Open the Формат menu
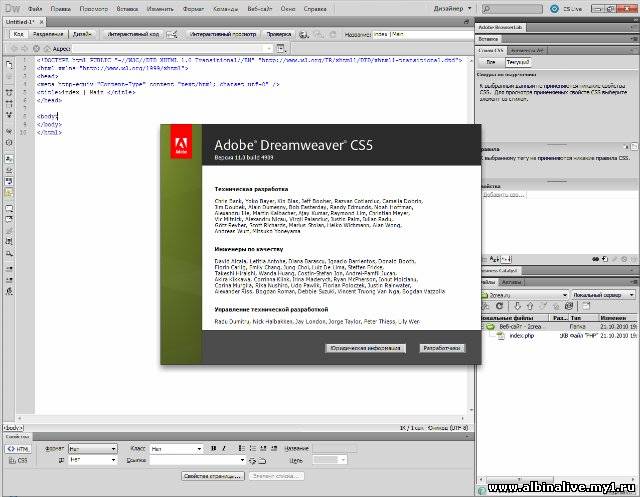The image size is (640, 497). (x=193, y=9)
